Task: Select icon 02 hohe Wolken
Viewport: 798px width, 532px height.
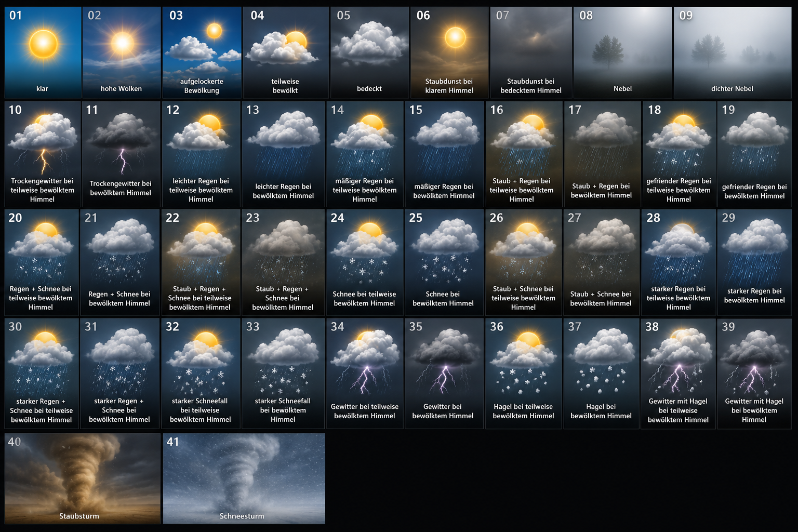Action: (122, 52)
